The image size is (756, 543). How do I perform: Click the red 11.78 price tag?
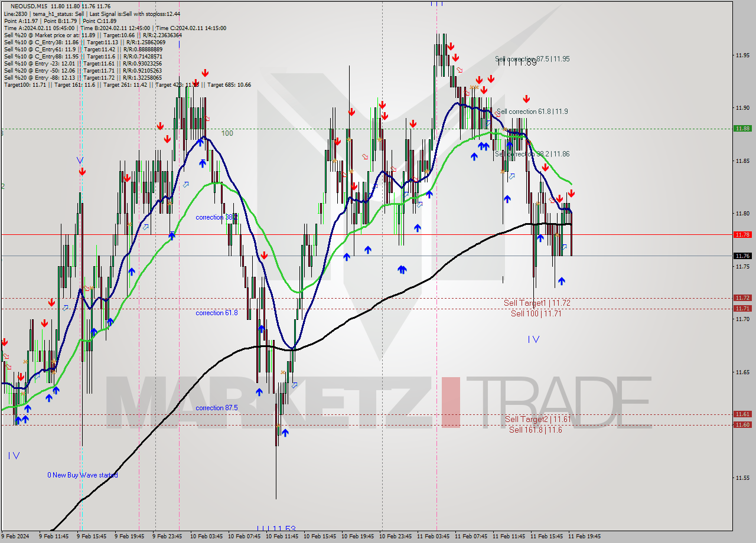click(x=742, y=234)
